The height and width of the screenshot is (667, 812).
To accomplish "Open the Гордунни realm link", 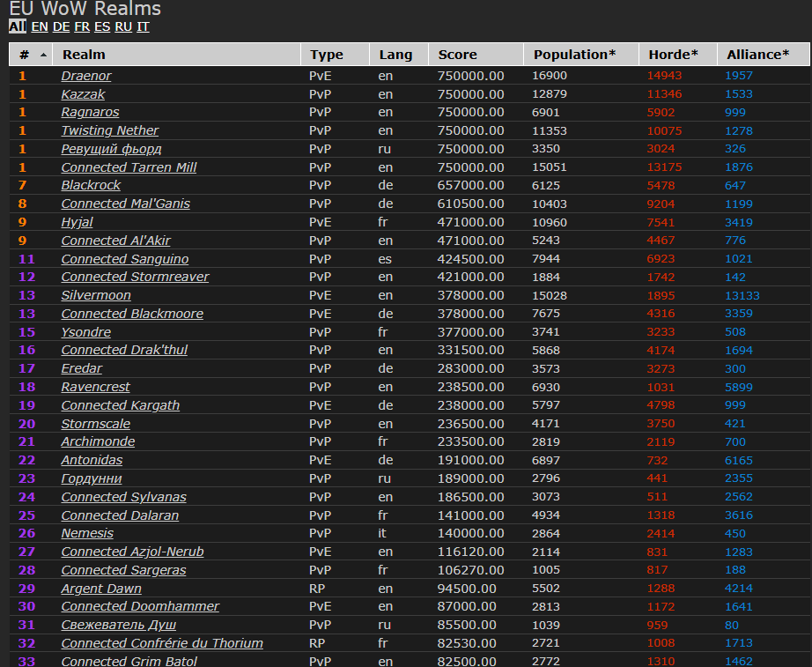I will [91, 478].
